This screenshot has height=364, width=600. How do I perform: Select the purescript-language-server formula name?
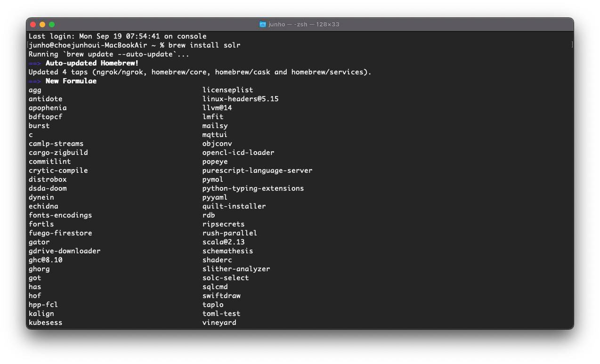(x=257, y=170)
